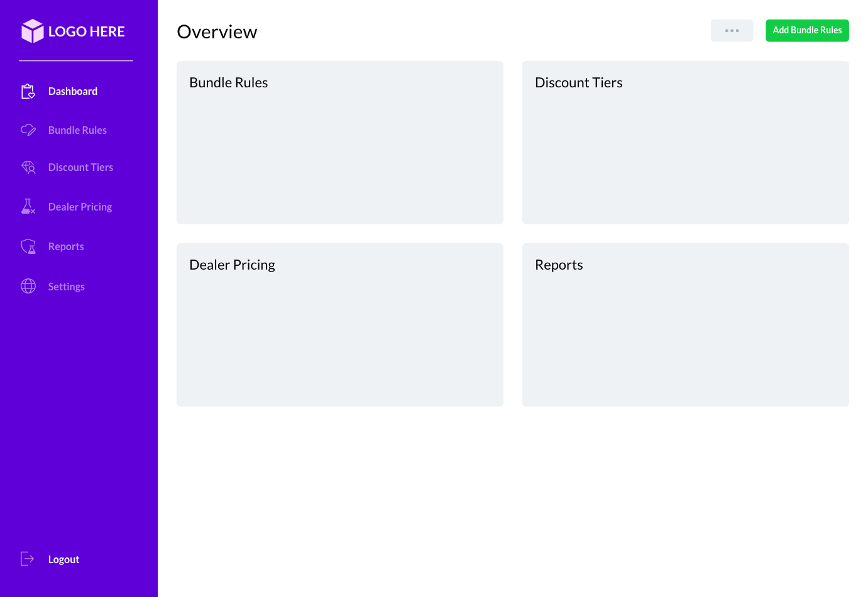The image size is (868, 597).
Task: Click the Dealer Pricing flask icon
Action: 28,207
